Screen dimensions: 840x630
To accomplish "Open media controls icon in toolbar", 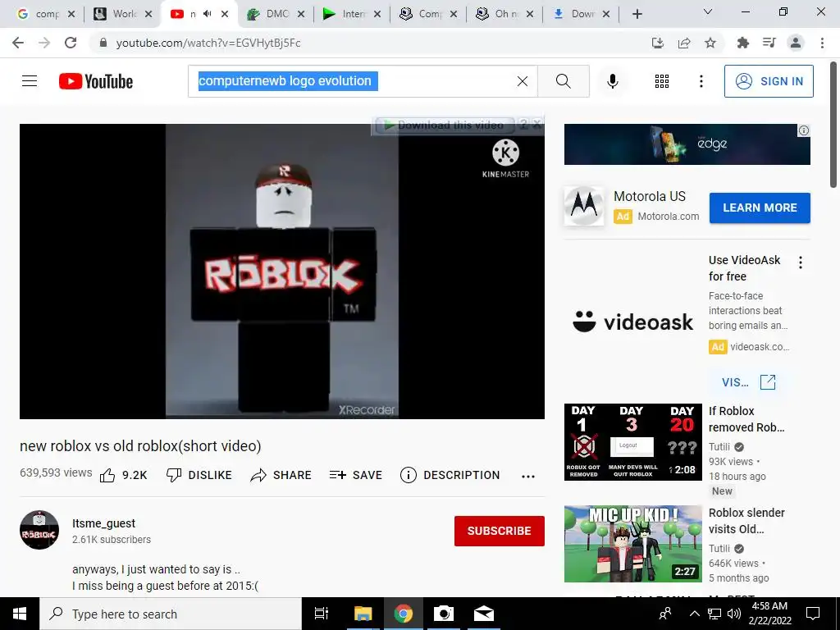I will pyautogui.click(x=769, y=43).
